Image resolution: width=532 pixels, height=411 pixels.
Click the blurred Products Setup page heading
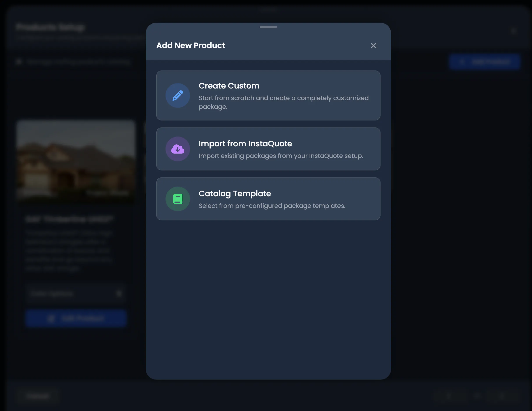50,27
